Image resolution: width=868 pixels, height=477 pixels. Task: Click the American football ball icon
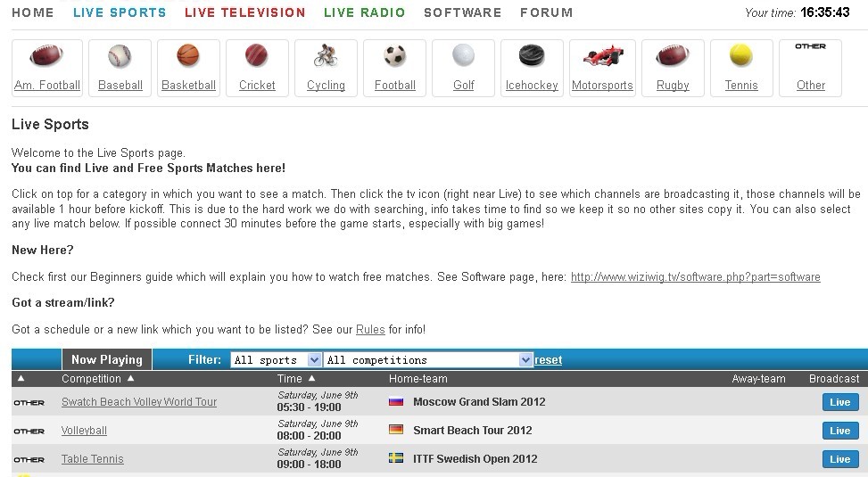coord(46,56)
